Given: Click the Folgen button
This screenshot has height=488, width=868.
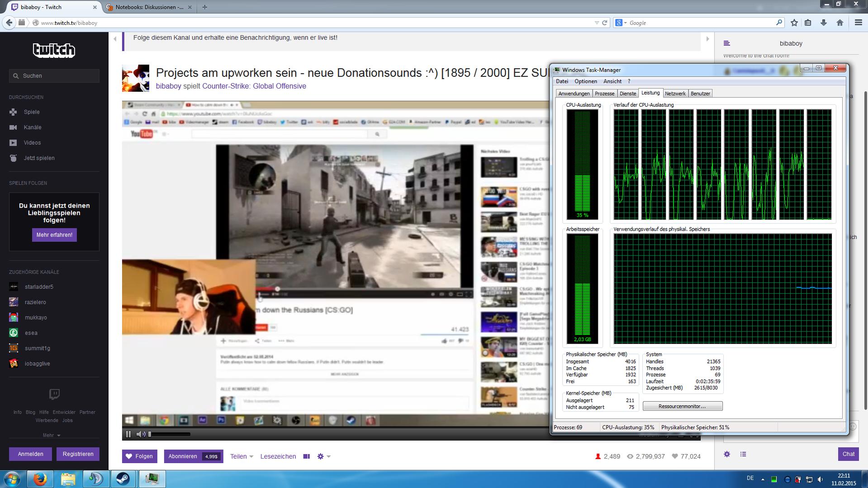Looking at the screenshot, I should (x=139, y=456).
